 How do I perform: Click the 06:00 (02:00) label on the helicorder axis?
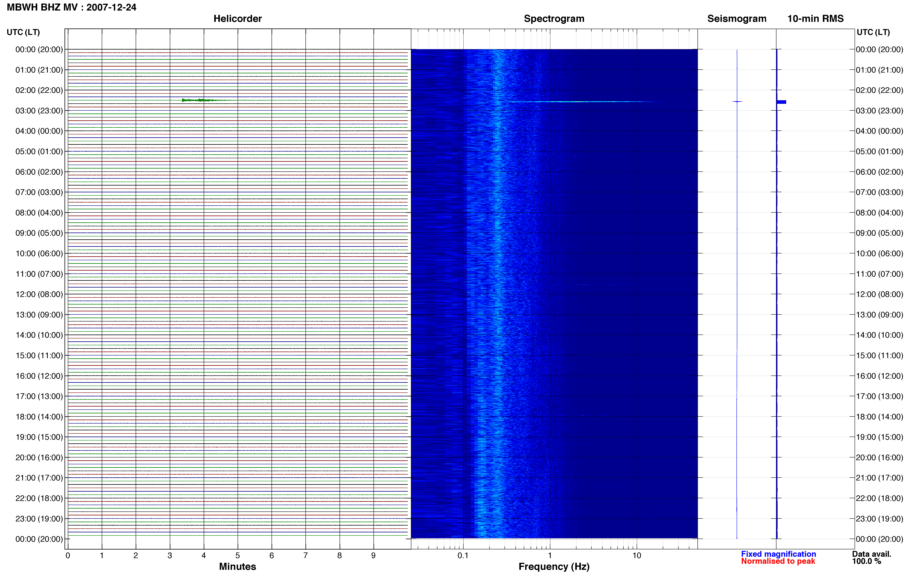pyautogui.click(x=39, y=172)
